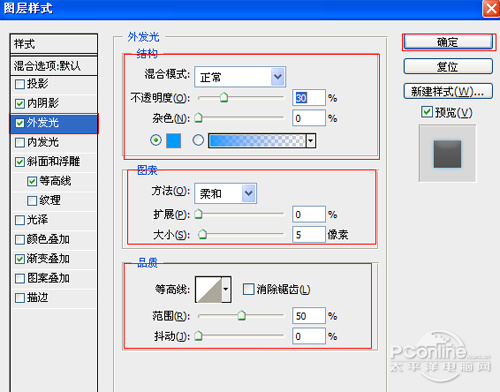
Task: Click the 范围 range slider handle
Action: click(241, 315)
